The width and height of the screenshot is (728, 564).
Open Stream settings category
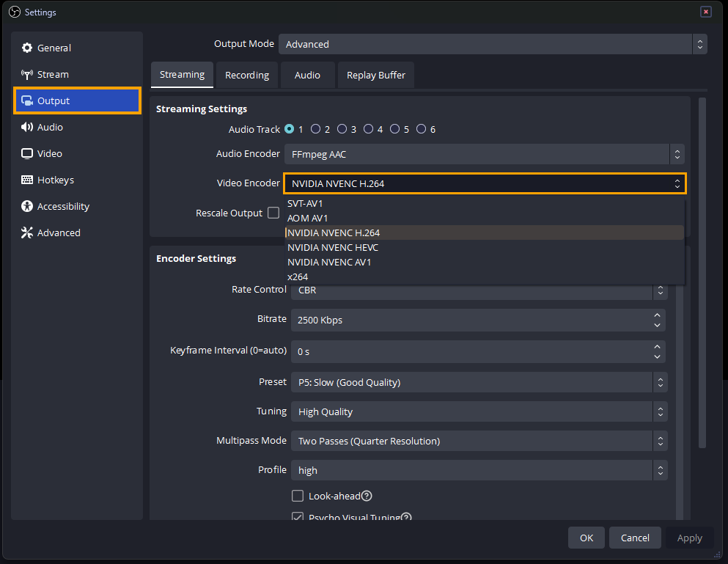77,74
